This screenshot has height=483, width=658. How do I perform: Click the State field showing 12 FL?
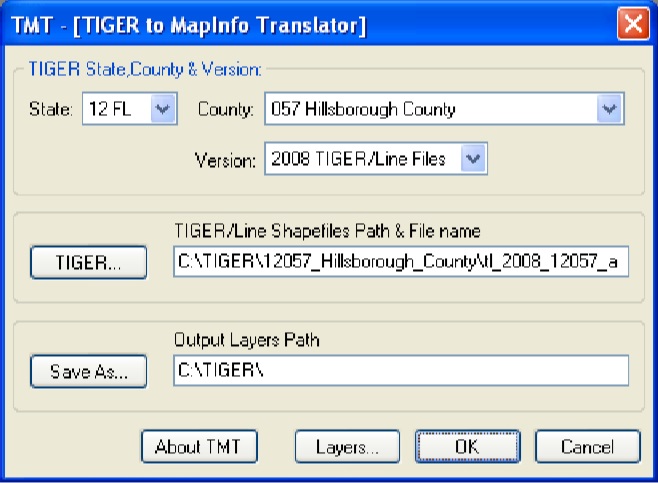coord(114,109)
